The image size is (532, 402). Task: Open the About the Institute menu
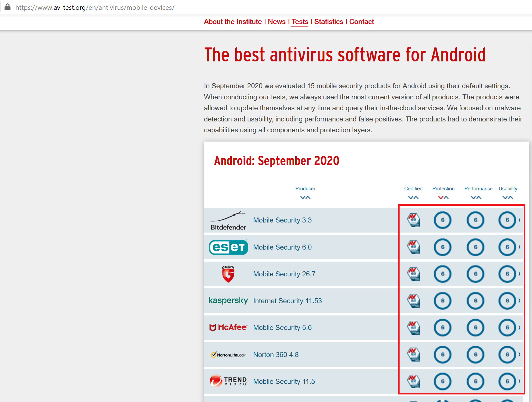pyautogui.click(x=233, y=22)
